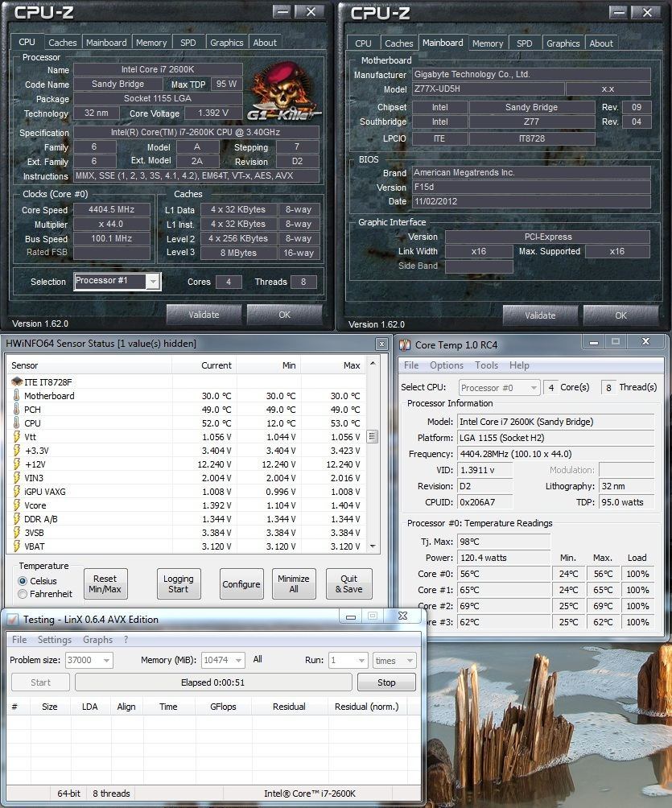This screenshot has width=672, height=808.
Task: Open Graphics tab in right CPU-Z window
Action: tap(563, 43)
